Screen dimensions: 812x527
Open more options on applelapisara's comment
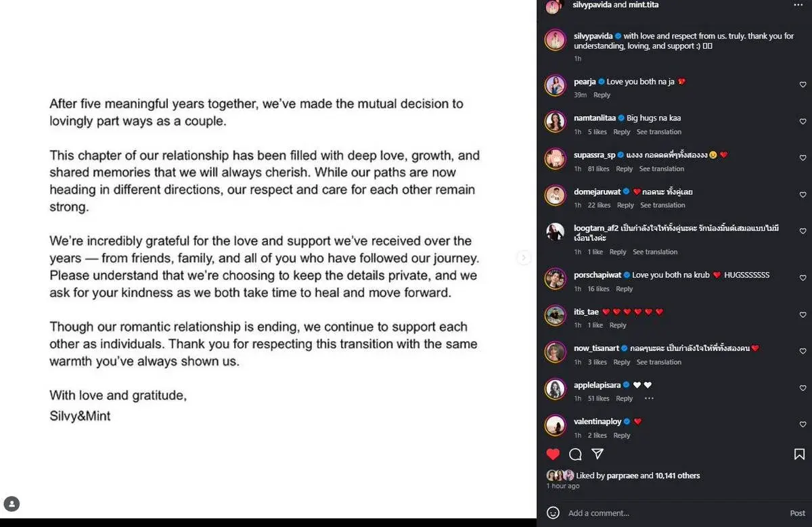click(649, 398)
